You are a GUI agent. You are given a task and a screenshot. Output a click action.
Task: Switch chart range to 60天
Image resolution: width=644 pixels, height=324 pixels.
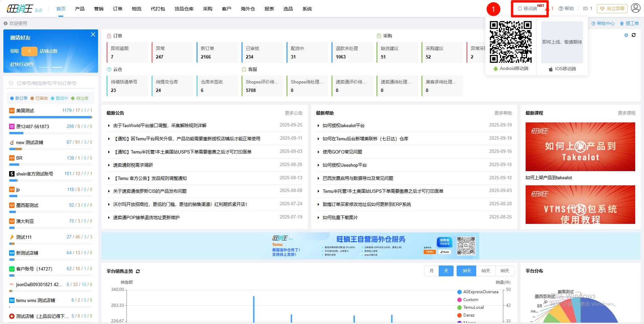point(486,271)
